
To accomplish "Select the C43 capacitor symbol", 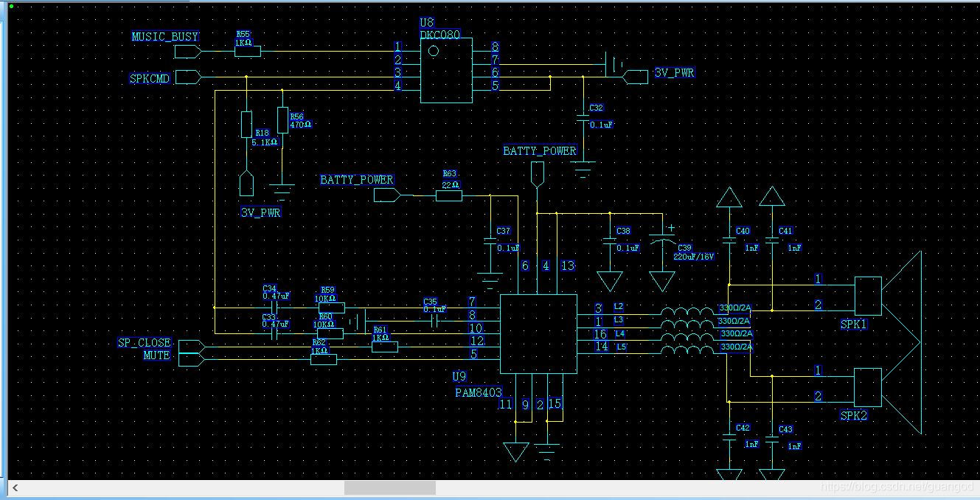I will (772, 440).
